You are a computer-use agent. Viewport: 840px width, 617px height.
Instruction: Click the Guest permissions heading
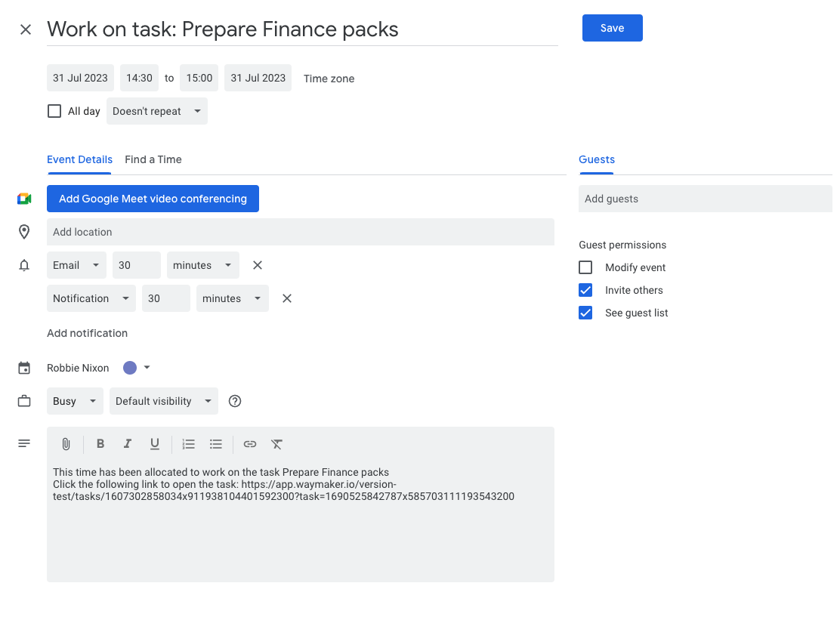click(x=622, y=245)
